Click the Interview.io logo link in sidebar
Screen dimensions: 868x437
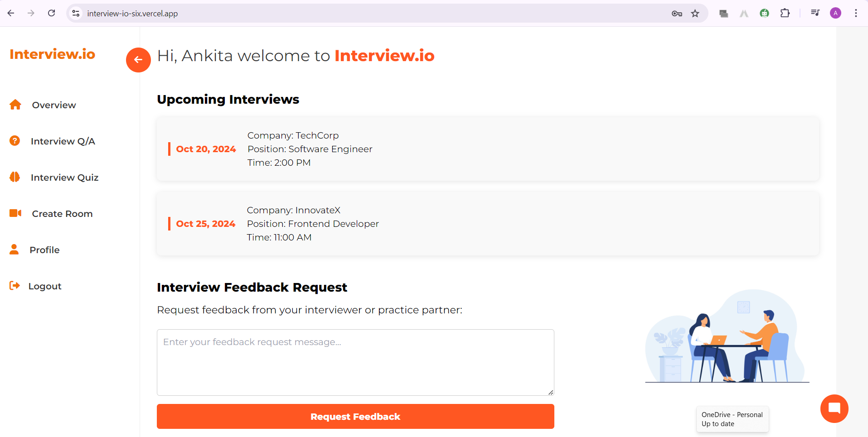tap(53, 54)
